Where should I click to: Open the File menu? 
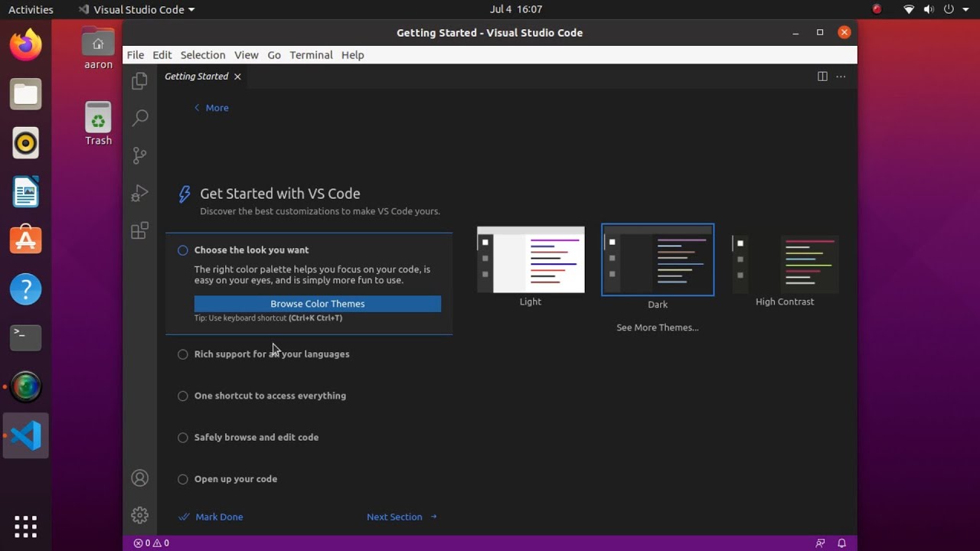point(136,55)
